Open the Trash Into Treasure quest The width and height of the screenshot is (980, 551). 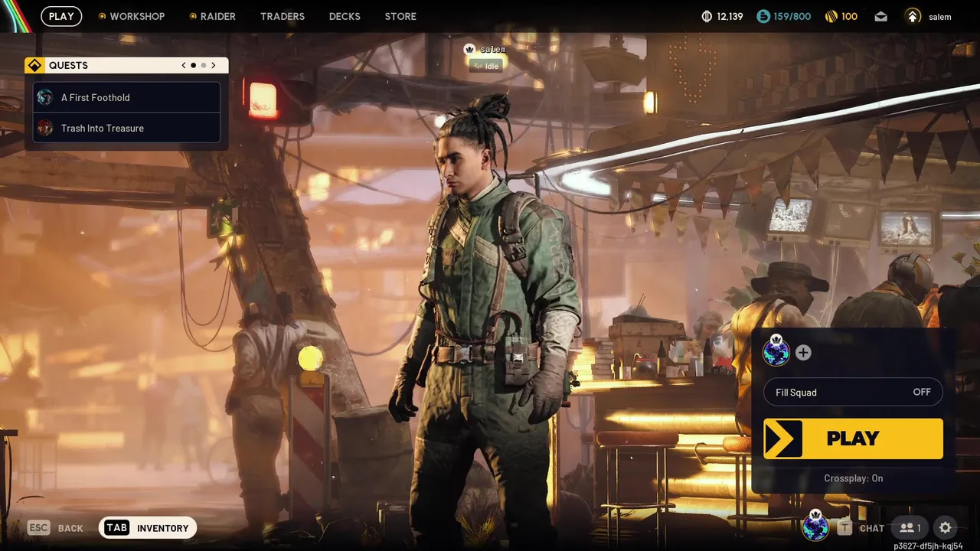tap(127, 128)
